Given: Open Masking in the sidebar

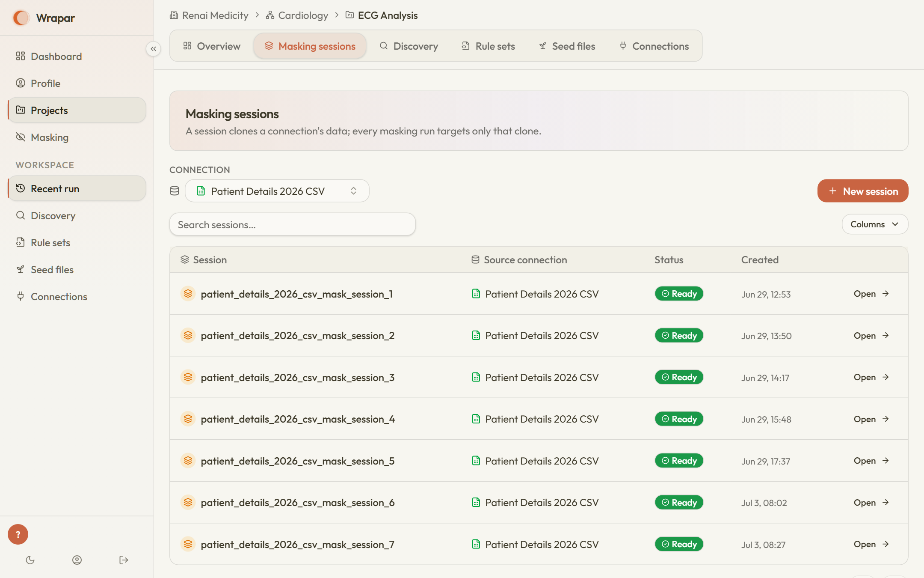Looking at the screenshot, I should tap(77, 137).
